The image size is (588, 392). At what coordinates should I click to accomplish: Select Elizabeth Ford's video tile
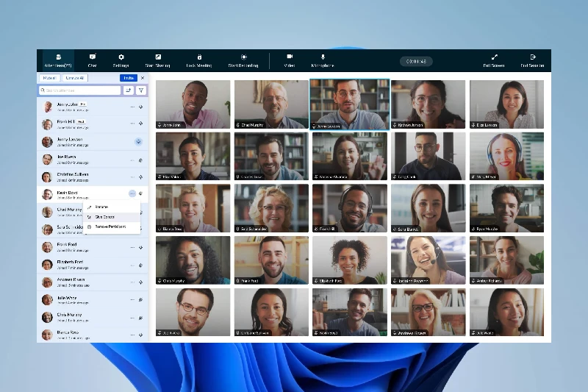350,260
